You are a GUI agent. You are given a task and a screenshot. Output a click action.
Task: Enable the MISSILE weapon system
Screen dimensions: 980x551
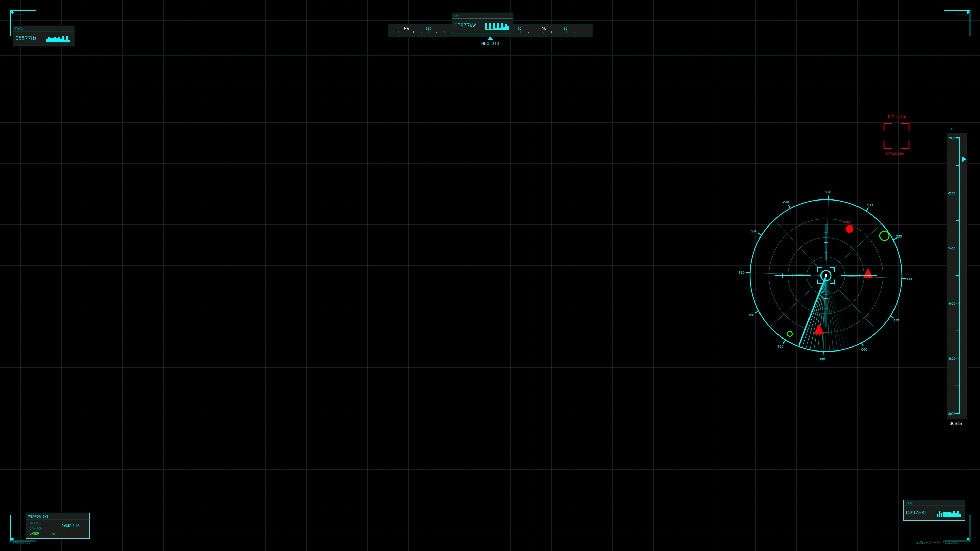(x=36, y=523)
